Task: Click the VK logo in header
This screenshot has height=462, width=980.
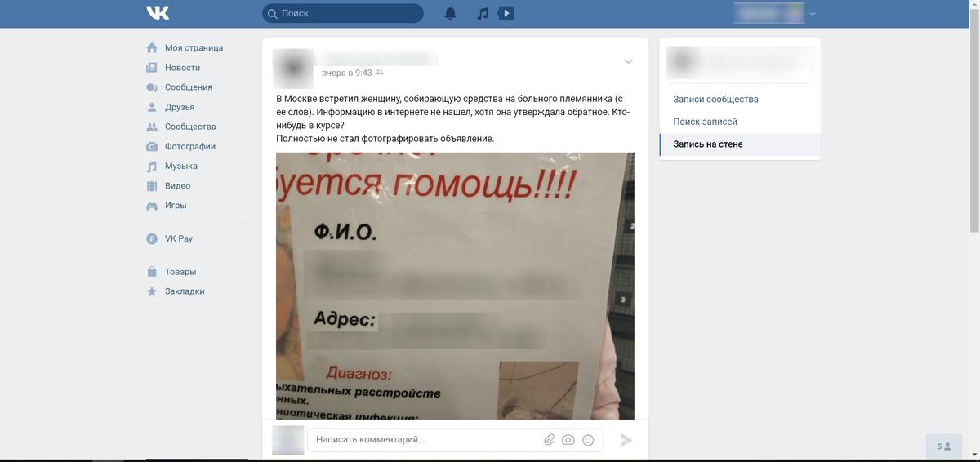Action: pos(158,13)
